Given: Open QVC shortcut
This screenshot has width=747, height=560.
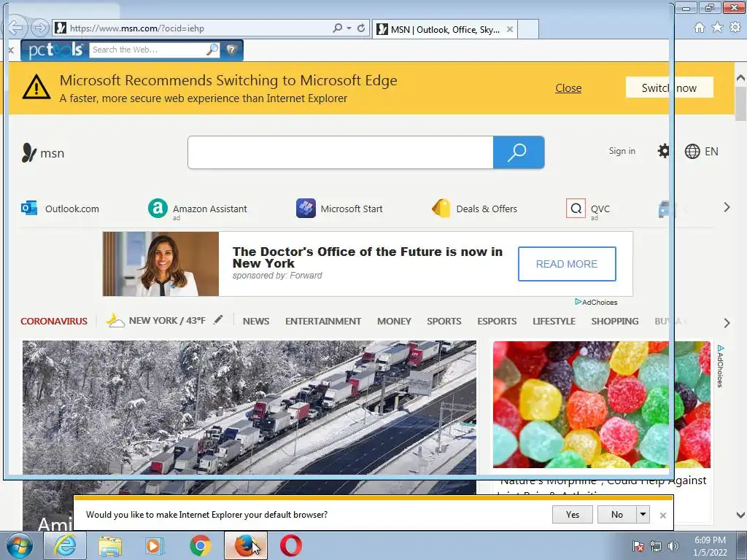Looking at the screenshot, I should [x=589, y=209].
